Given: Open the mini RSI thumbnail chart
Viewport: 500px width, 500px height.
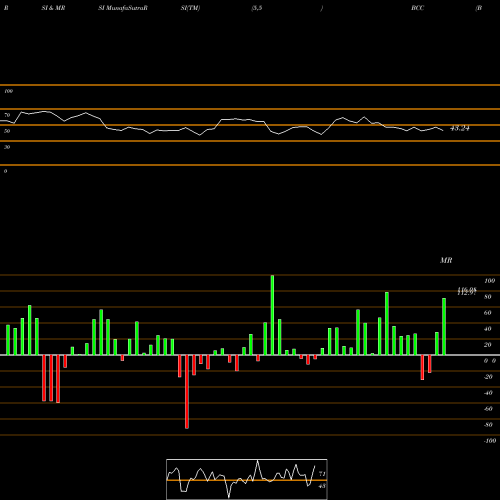Looking at the screenshot, I should (x=247, y=479).
